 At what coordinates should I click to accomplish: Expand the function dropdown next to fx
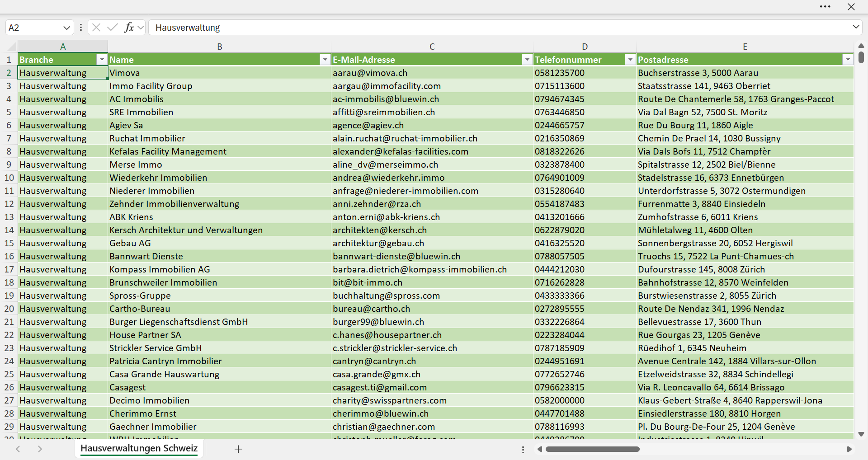pos(141,28)
